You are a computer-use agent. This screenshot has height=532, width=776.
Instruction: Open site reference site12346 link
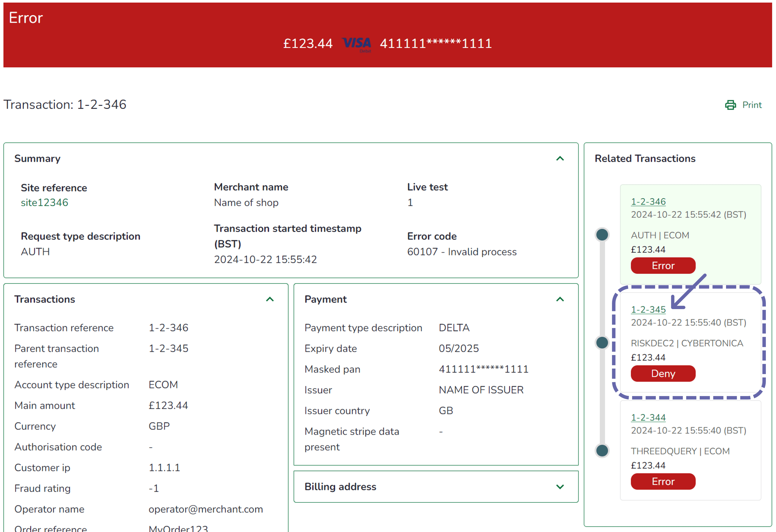(x=44, y=203)
